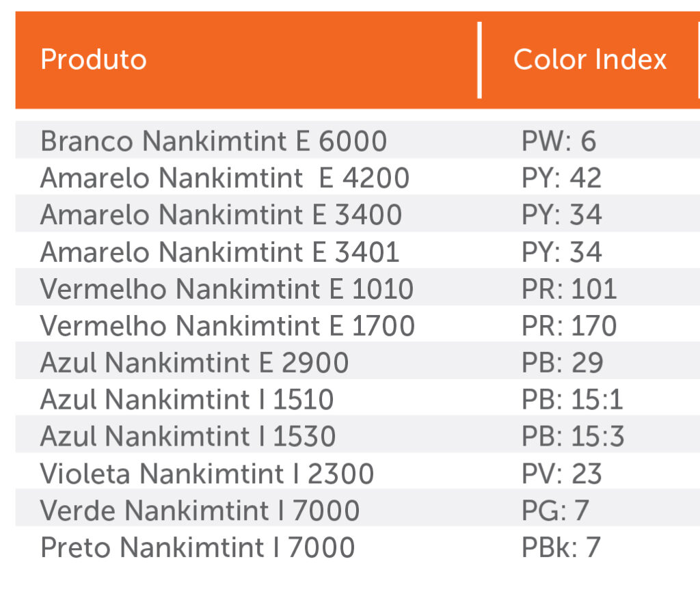Select the PB: 15:3 color index cell
The image size is (700, 598).
coord(573,437)
